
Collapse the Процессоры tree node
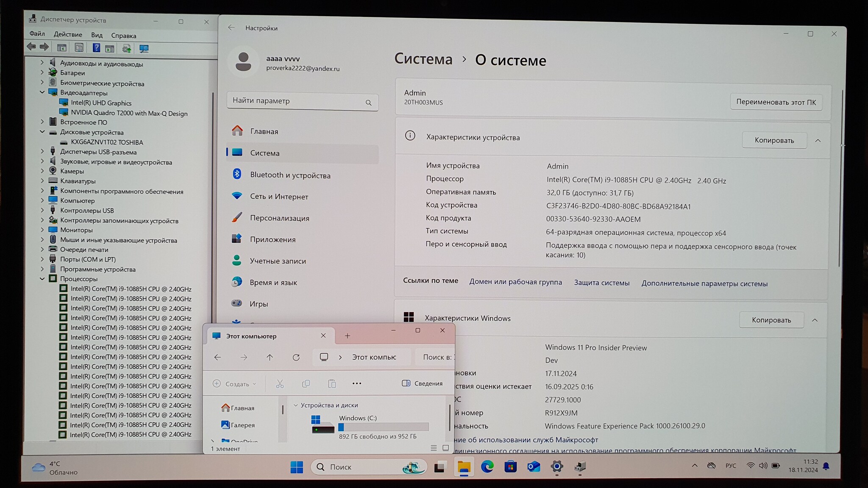42,279
